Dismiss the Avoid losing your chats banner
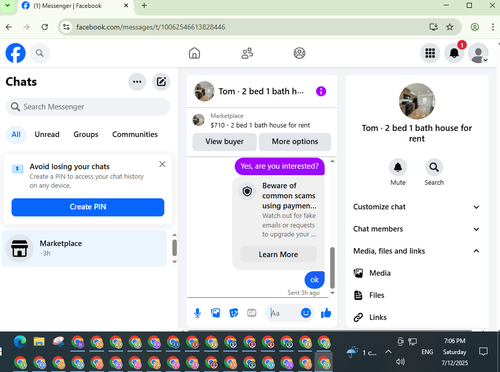The image size is (500, 372). pos(162,164)
